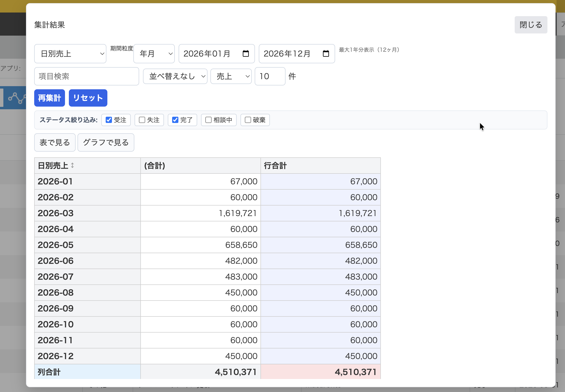The image size is (565, 392).
Task: Click the 4,510,371 total in (合計) column
Action: point(236,372)
